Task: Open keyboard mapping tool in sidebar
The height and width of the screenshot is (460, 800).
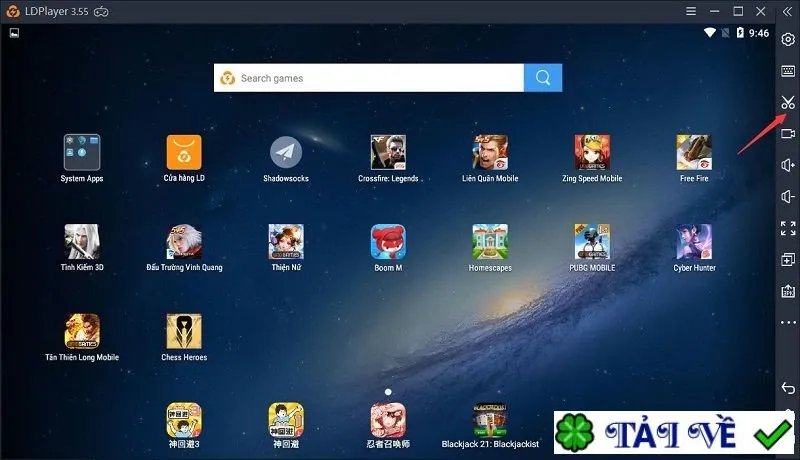Action: [788, 71]
